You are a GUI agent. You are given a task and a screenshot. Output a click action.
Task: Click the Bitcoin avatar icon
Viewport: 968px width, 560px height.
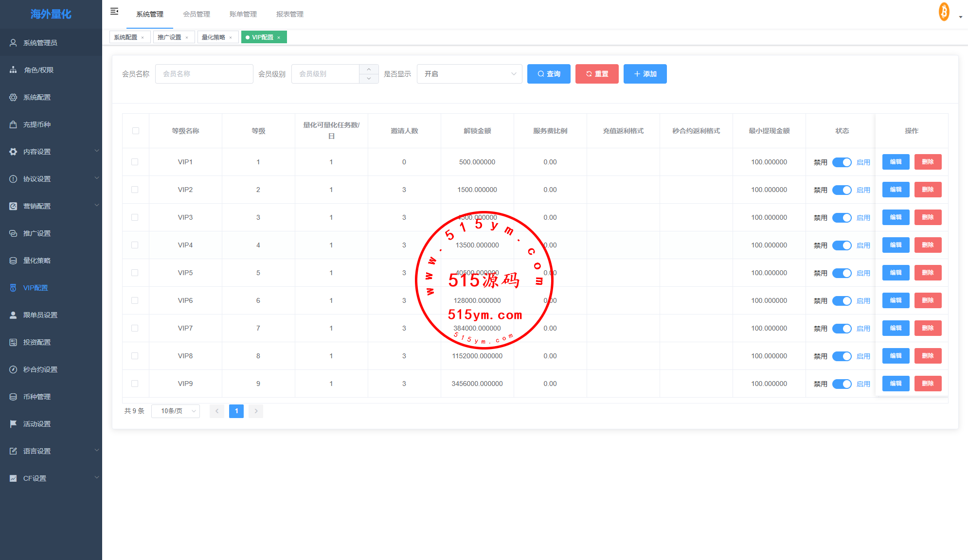pyautogui.click(x=944, y=12)
